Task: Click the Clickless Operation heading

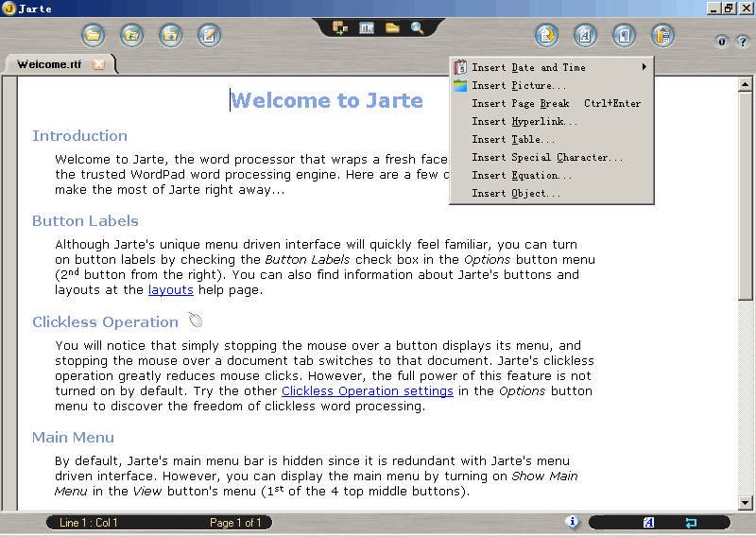Action: click(x=105, y=321)
